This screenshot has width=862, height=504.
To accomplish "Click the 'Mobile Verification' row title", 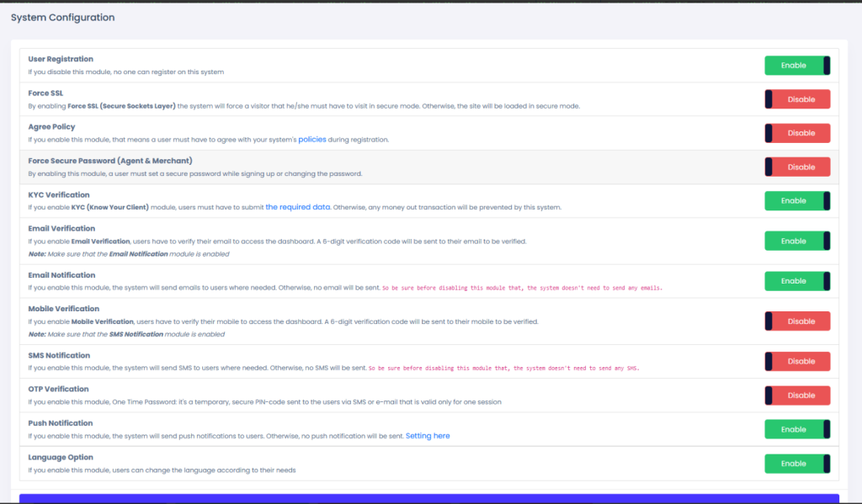I will [x=64, y=308].
